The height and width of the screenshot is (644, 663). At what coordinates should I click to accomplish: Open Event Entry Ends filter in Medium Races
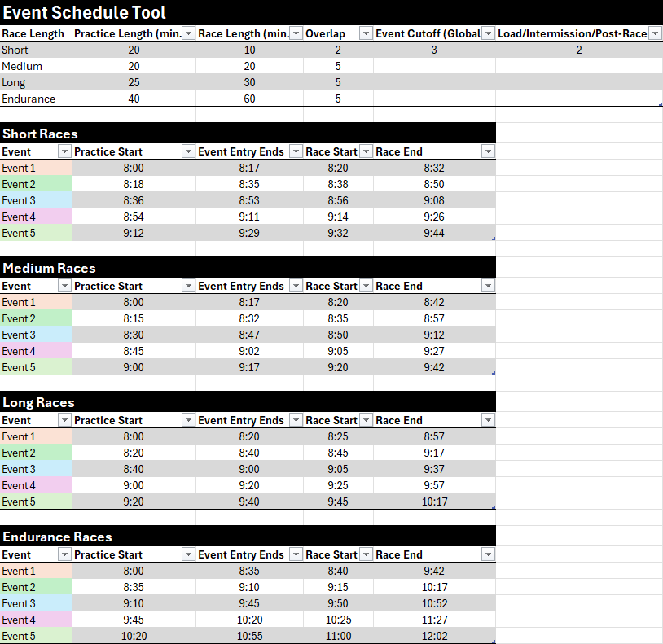pos(296,286)
